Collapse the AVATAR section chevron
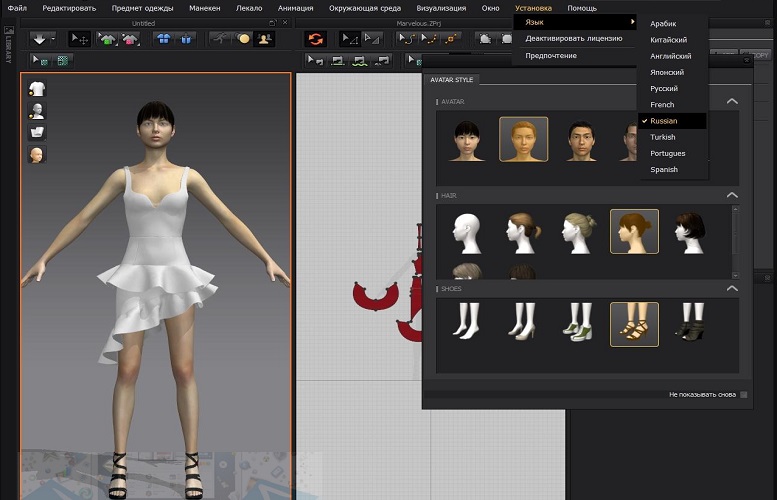Image resolution: width=777 pixels, height=500 pixels. (732, 101)
